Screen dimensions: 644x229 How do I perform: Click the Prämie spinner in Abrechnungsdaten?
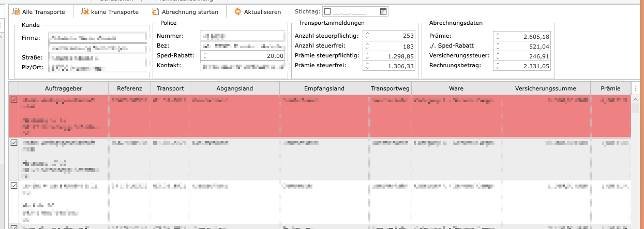498,36
